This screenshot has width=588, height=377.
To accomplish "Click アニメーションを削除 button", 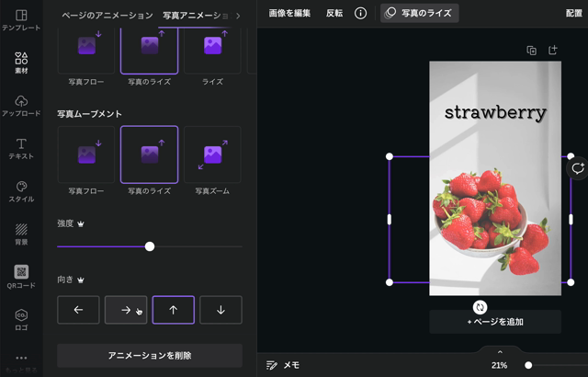I will click(x=150, y=356).
